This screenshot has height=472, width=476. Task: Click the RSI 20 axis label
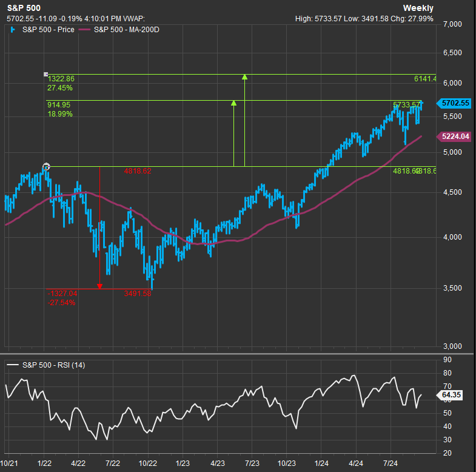pyautogui.click(x=447, y=453)
